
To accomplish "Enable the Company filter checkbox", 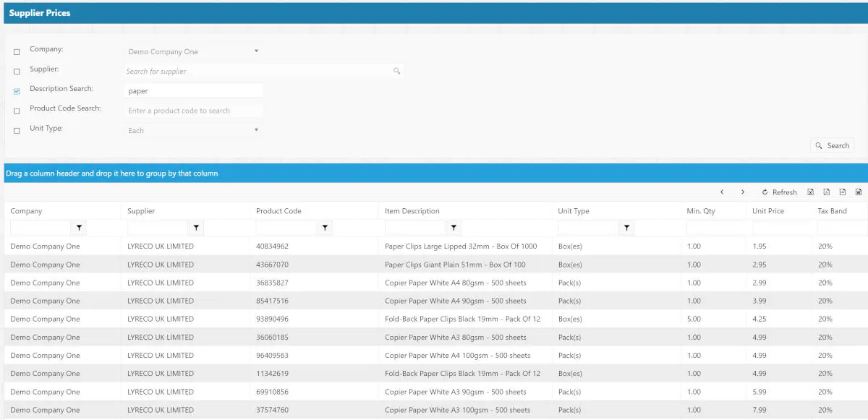I will pos(17,52).
